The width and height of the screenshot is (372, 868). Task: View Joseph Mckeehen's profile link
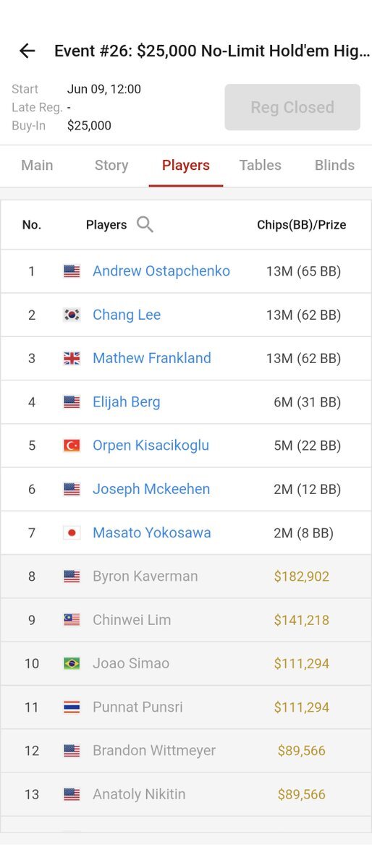[x=151, y=489]
